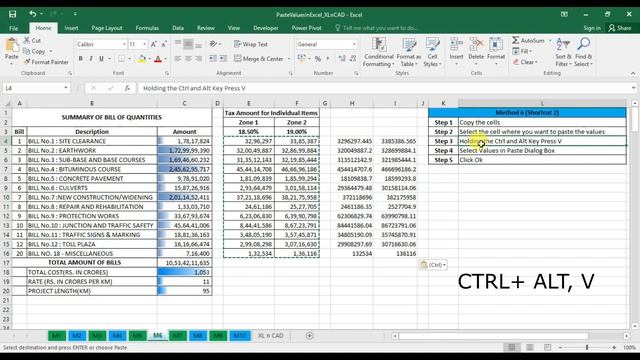Click the Increase Indent icon
The height and width of the screenshot is (360, 640).
coord(223,59)
